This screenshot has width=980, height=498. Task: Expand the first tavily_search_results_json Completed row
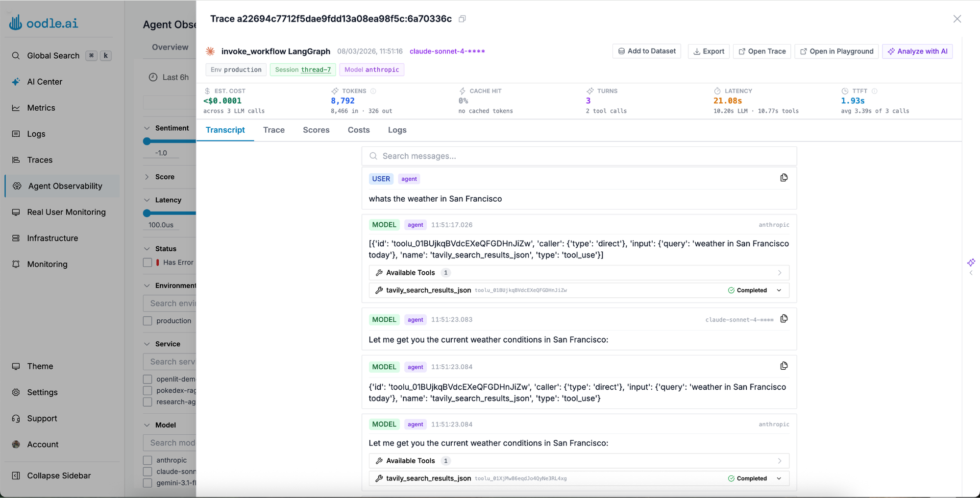579,290
